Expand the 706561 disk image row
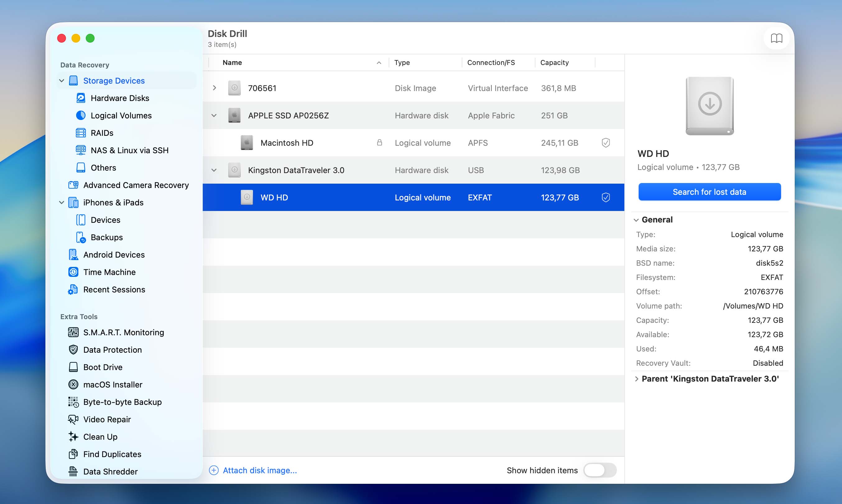This screenshot has height=504, width=842. (214, 88)
